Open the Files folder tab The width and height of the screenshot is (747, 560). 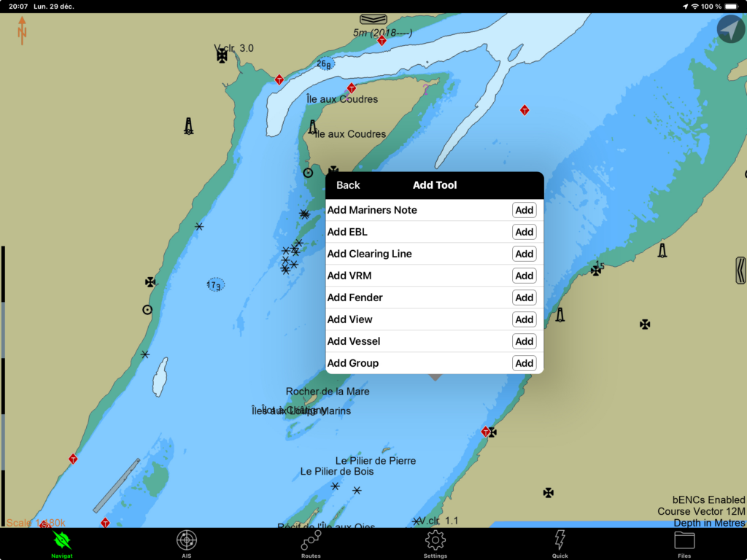coord(684,542)
